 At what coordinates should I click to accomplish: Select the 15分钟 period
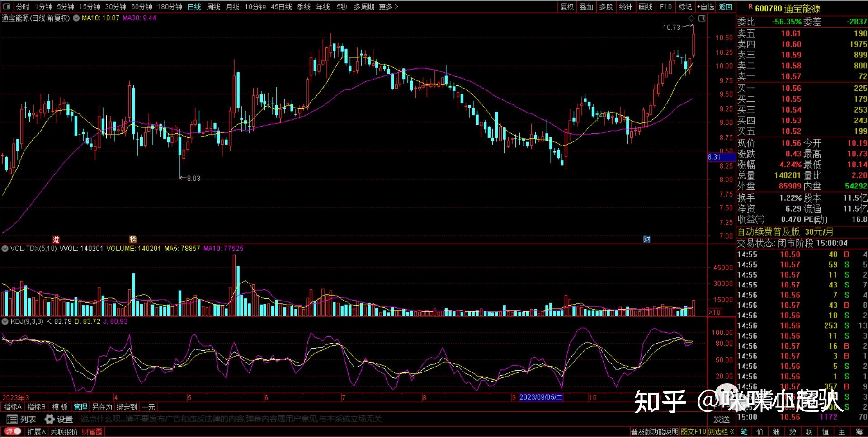(x=90, y=7)
